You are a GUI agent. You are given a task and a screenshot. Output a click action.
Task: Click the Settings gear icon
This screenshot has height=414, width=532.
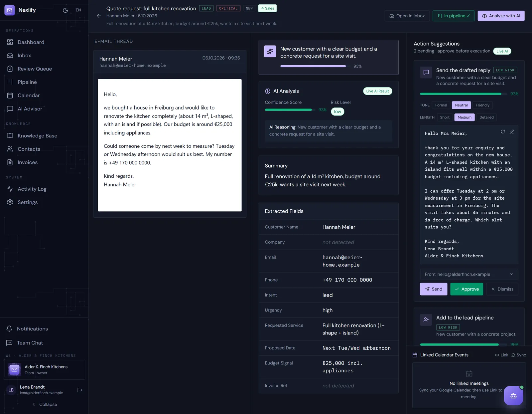(x=10, y=202)
